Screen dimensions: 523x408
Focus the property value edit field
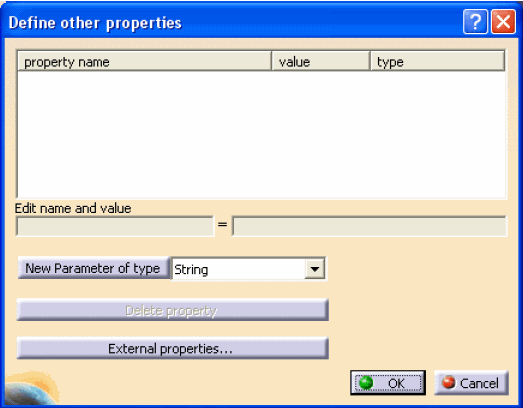[x=370, y=227]
